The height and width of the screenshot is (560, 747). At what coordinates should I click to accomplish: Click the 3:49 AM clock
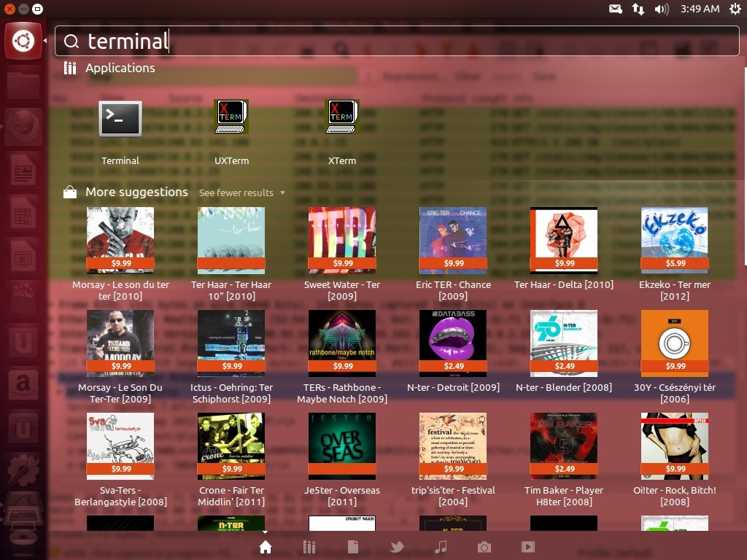pyautogui.click(x=700, y=9)
